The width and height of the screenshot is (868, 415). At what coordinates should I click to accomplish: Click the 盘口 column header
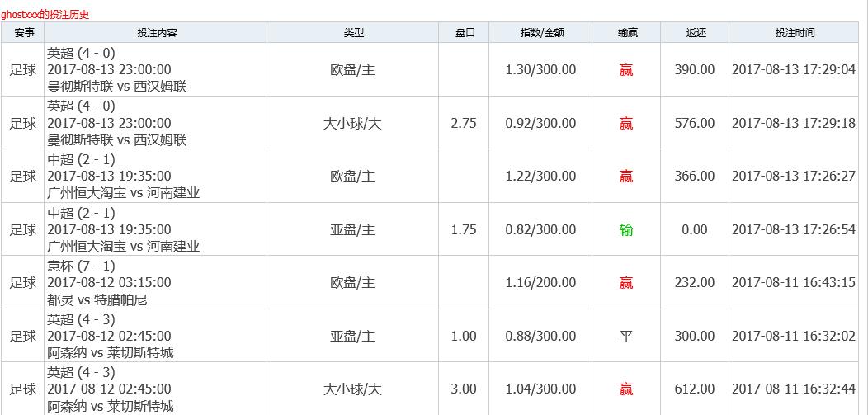point(464,33)
